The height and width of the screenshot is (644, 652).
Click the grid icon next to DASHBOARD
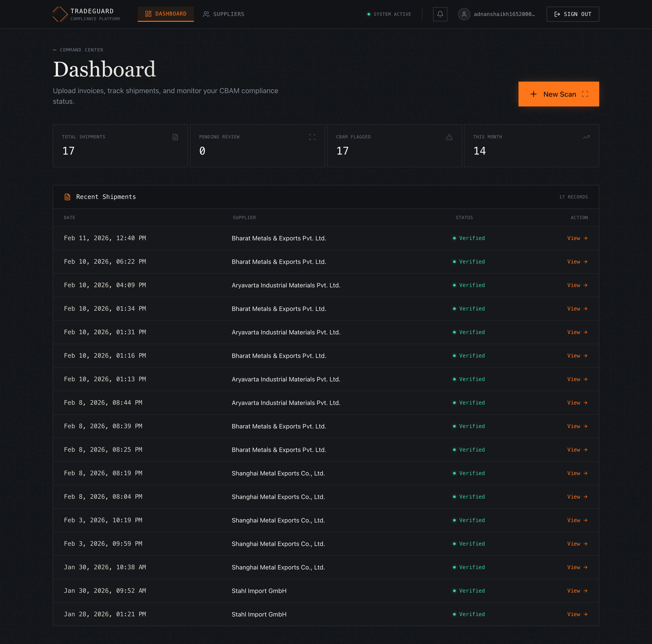148,14
